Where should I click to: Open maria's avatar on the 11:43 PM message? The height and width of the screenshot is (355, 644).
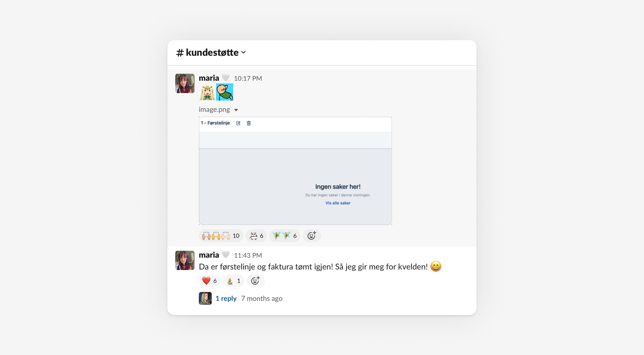185,260
